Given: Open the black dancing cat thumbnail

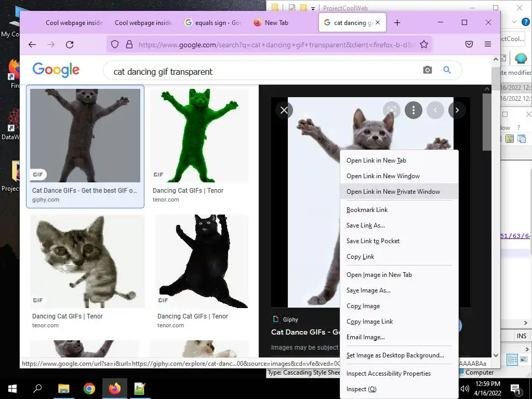Looking at the screenshot, I should pos(202,261).
